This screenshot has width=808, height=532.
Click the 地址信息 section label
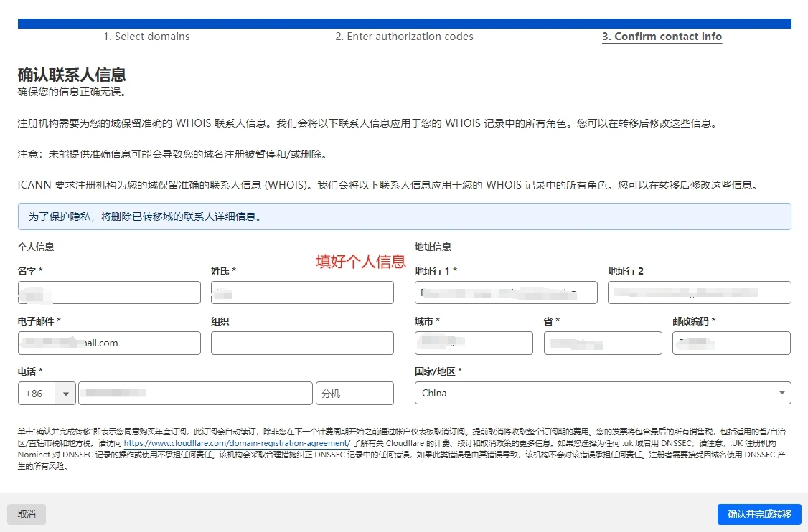coord(433,247)
